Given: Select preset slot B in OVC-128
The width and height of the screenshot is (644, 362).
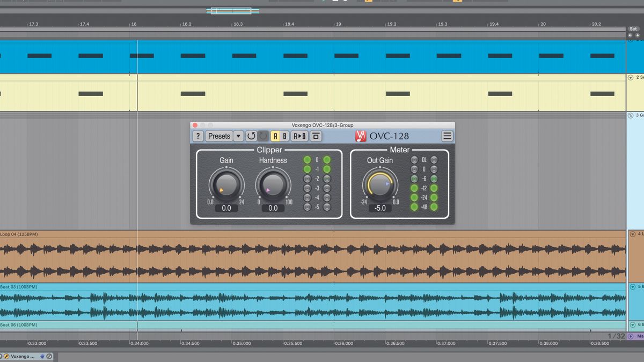Looking at the screenshot, I should click(285, 136).
